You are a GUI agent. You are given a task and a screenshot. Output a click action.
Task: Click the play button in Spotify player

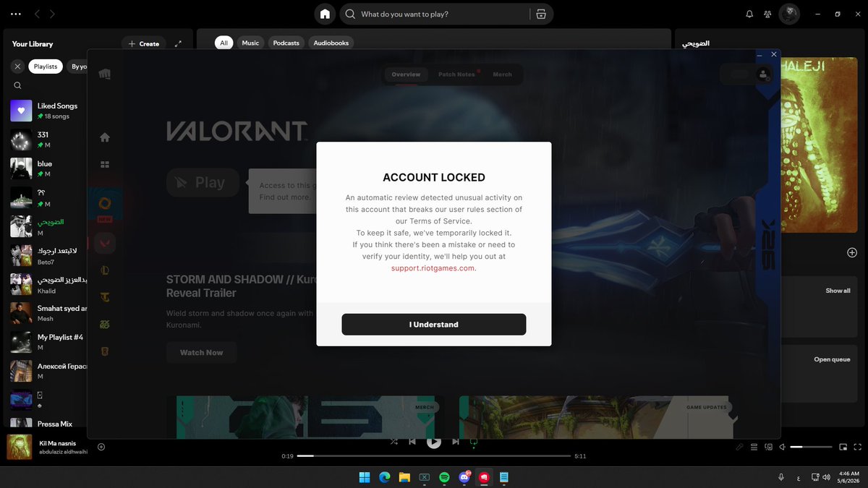point(434,442)
